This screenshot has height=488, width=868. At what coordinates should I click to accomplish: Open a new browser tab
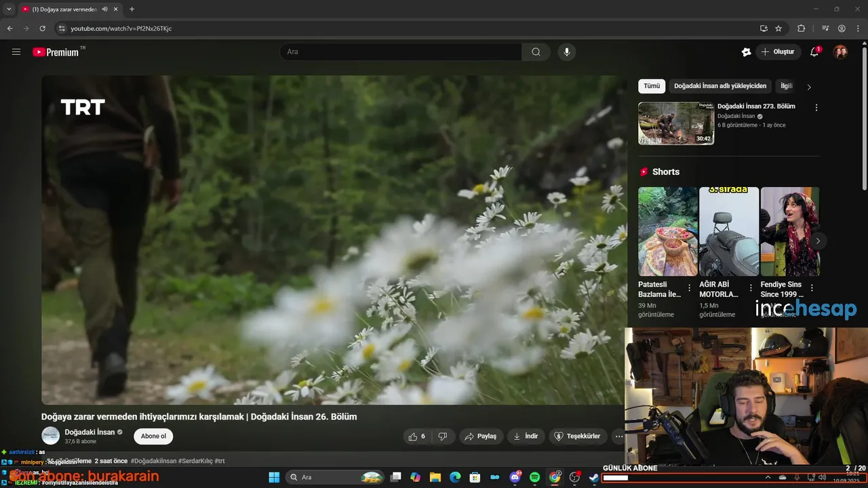coord(132,9)
